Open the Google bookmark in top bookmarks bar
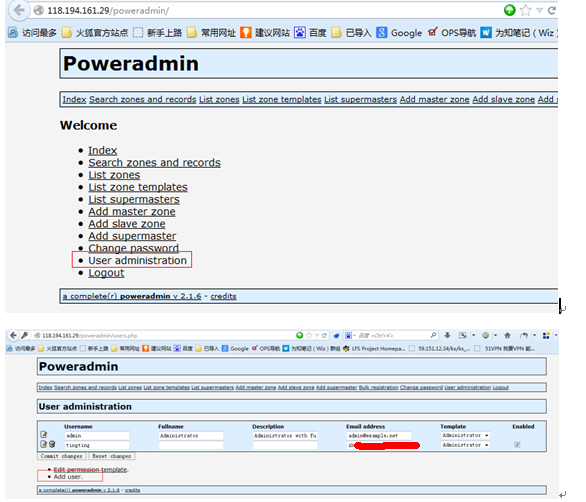The image size is (586, 502). (x=399, y=33)
